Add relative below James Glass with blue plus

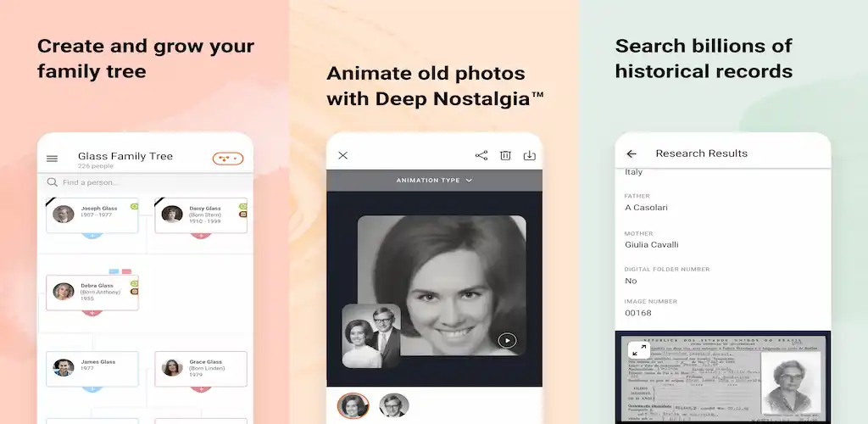(x=92, y=389)
